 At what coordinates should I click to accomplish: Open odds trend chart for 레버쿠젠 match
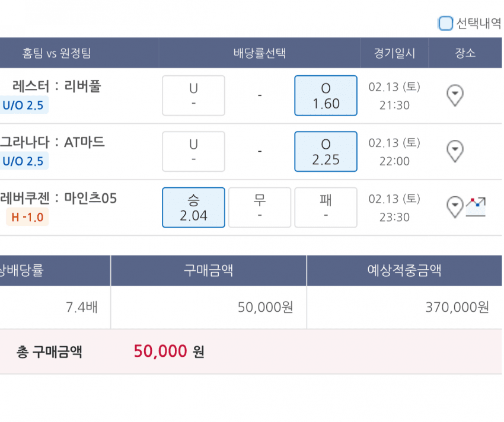[x=476, y=207]
